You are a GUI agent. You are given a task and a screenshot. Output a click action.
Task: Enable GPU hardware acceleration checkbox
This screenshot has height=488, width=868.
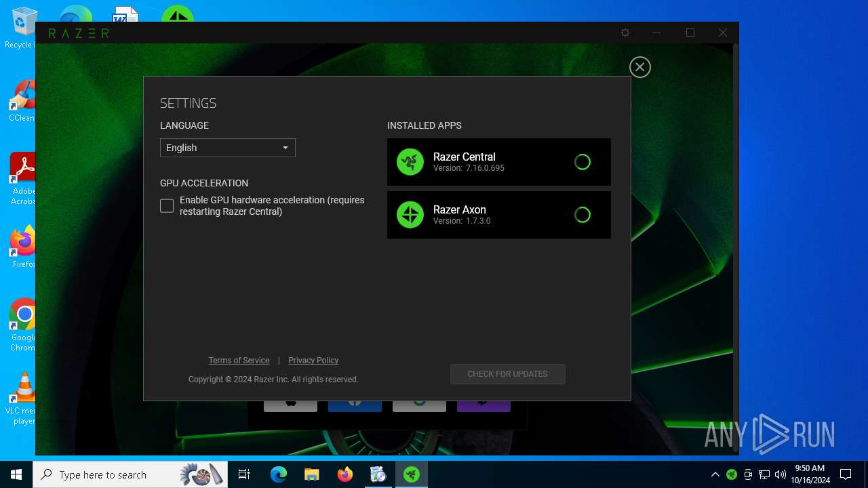167,206
